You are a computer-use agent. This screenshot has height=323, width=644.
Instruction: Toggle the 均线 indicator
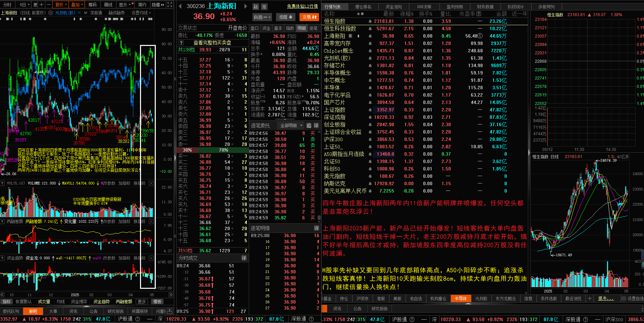coord(60,302)
